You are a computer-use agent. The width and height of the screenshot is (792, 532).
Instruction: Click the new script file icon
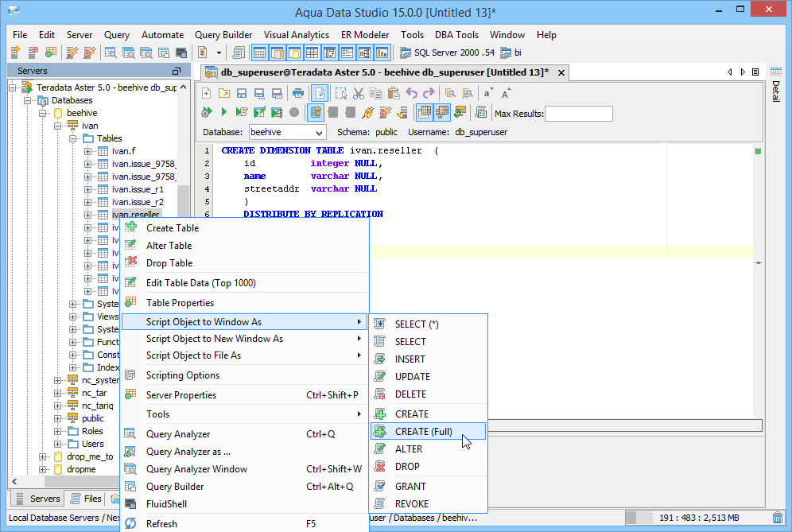[x=207, y=94]
